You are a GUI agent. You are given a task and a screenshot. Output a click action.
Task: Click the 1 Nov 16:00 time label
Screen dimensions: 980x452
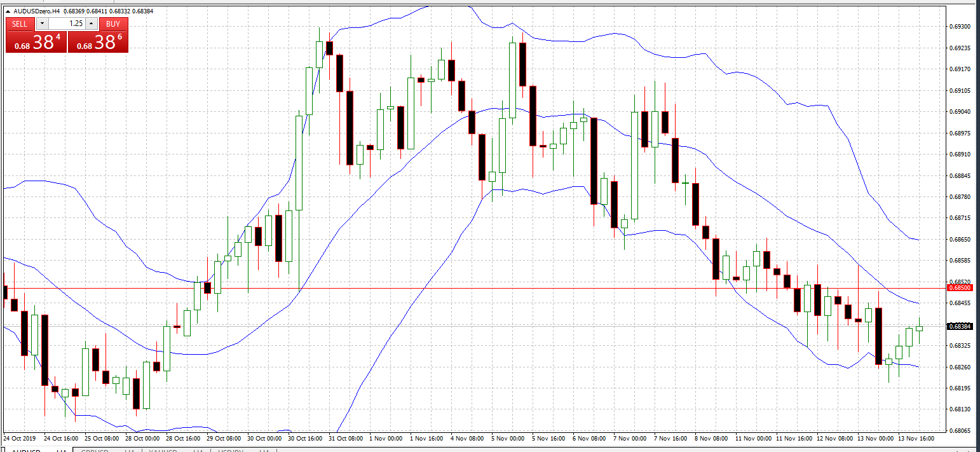point(426,438)
